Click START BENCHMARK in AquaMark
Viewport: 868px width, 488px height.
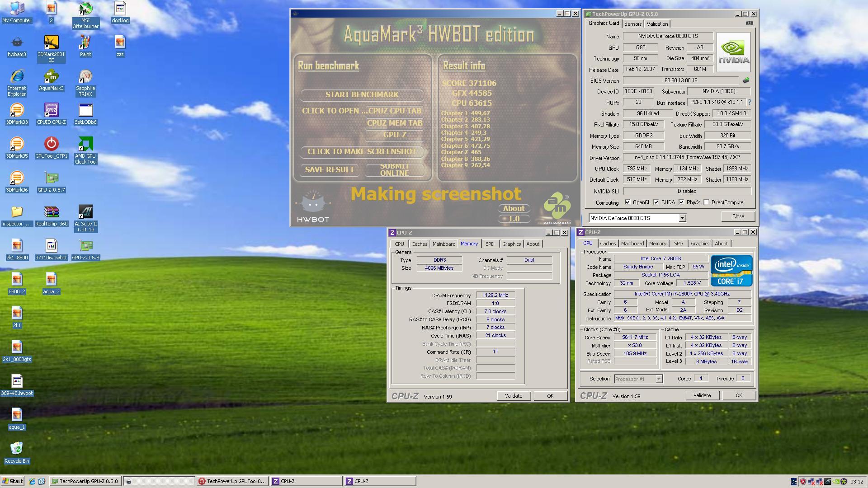[x=362, y=94]
